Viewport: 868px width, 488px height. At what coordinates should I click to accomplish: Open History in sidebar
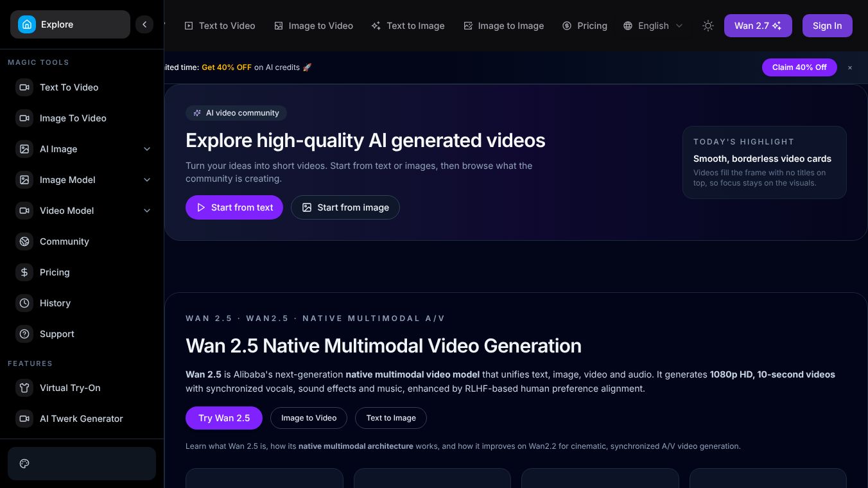(82, 303)
